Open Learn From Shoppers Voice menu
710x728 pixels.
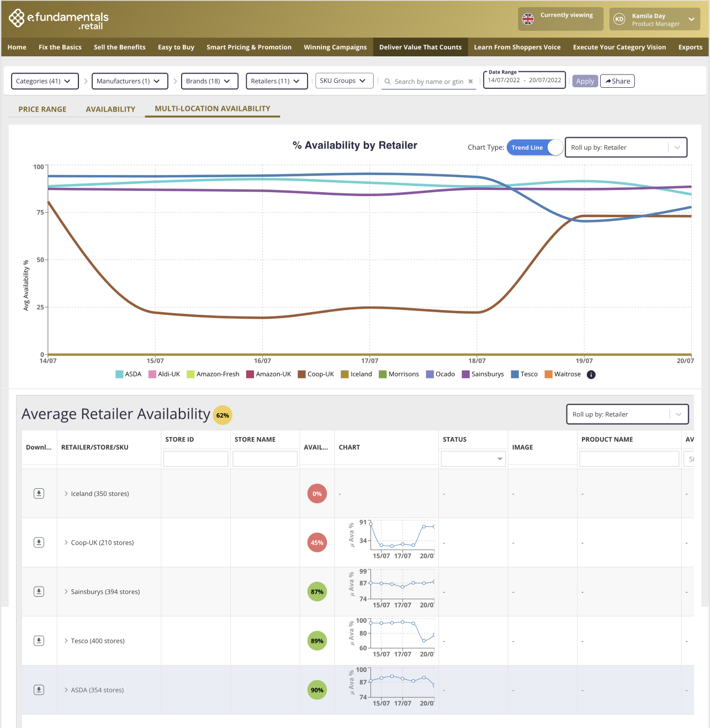pos(517,48)
